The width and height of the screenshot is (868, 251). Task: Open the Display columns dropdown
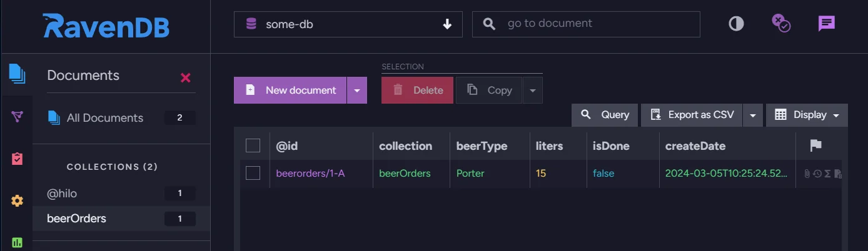[807, 115]
